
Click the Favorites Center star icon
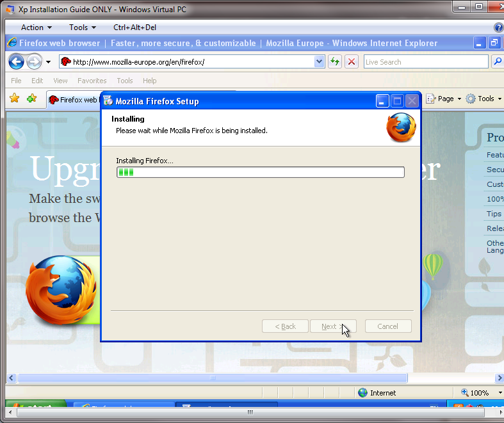15,99
